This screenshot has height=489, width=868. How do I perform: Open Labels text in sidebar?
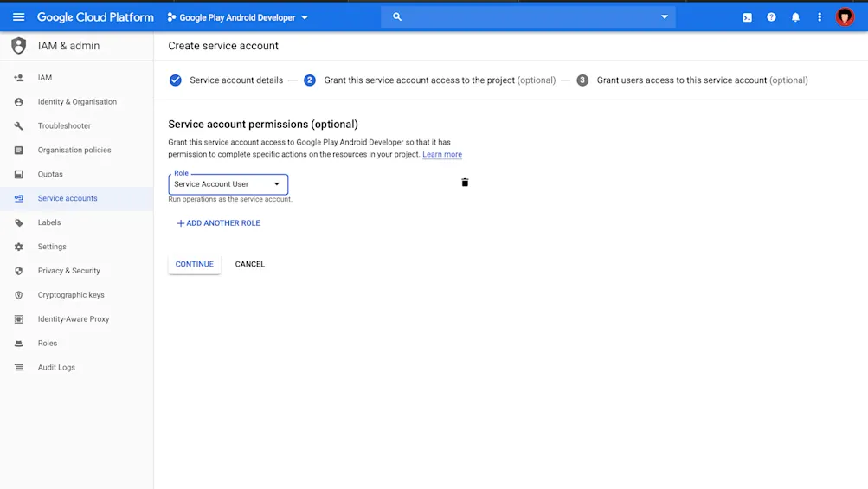click(49, 222)
